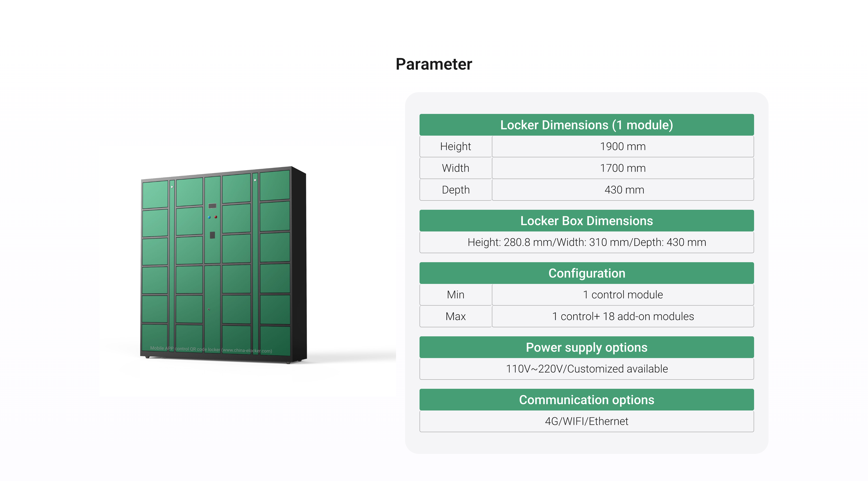This screenshot has height=481, width=868.
Task: Click the 1900 mm value
Action: (623, 146)
